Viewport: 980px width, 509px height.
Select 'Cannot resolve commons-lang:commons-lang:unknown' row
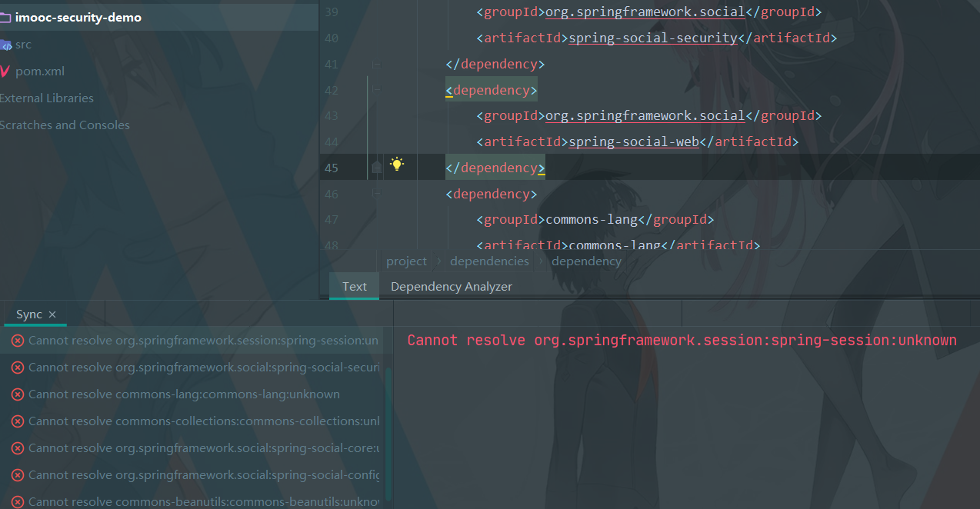192,394
